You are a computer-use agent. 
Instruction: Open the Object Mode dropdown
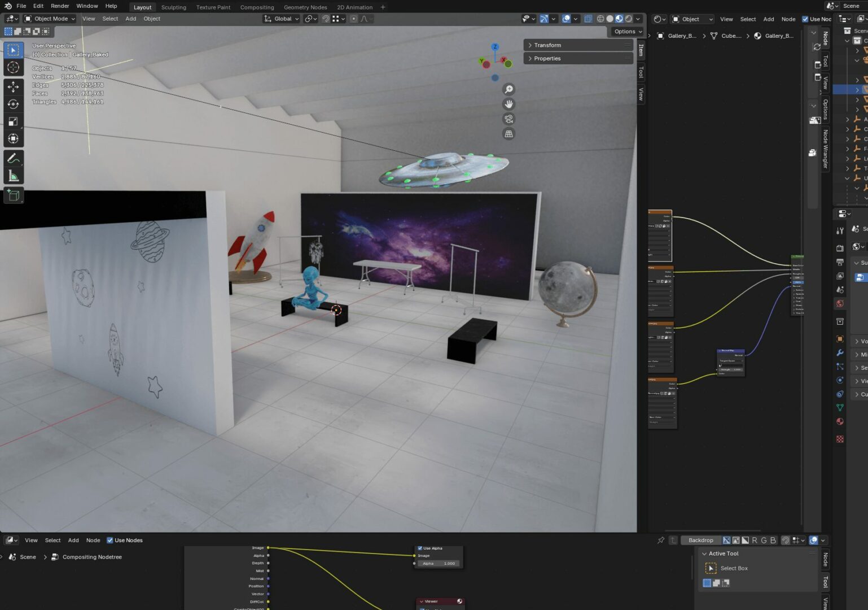point(50,19)
